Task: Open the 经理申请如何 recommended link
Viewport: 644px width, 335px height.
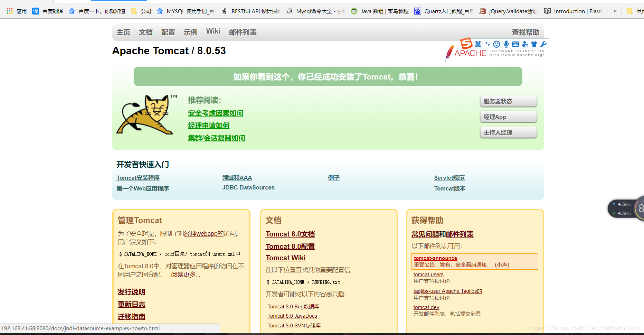Action: point(209,125)
